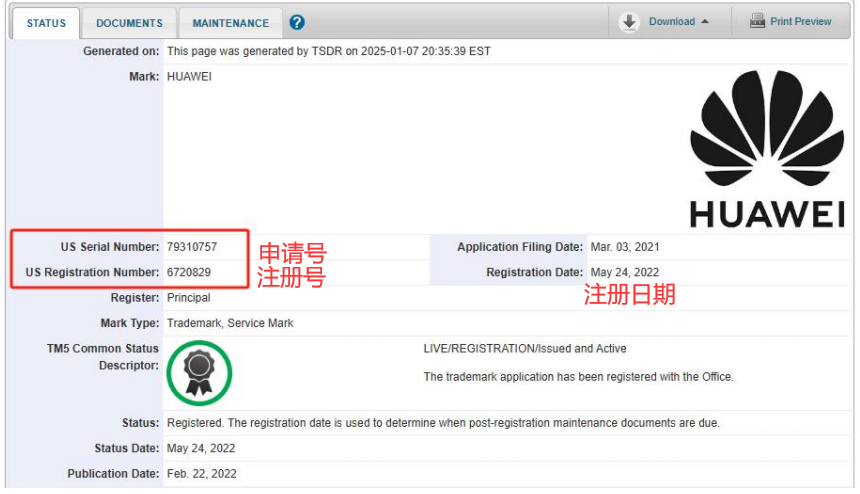Click registration date May 24, 2022
Viewport: 860px width, 494px height.
[625, 272]
